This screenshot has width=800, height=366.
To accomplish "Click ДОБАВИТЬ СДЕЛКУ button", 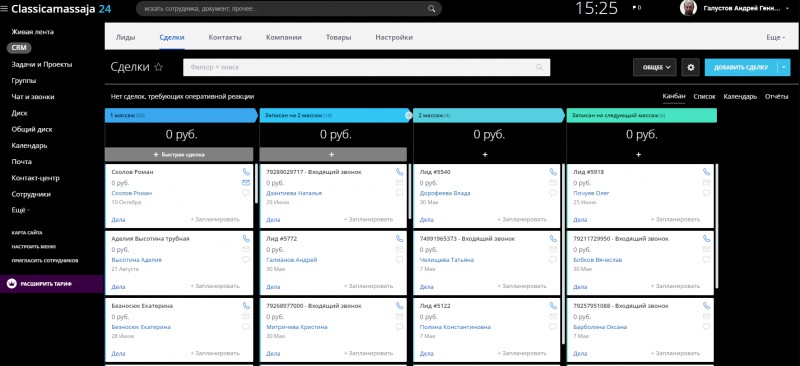I will (741, 67).
